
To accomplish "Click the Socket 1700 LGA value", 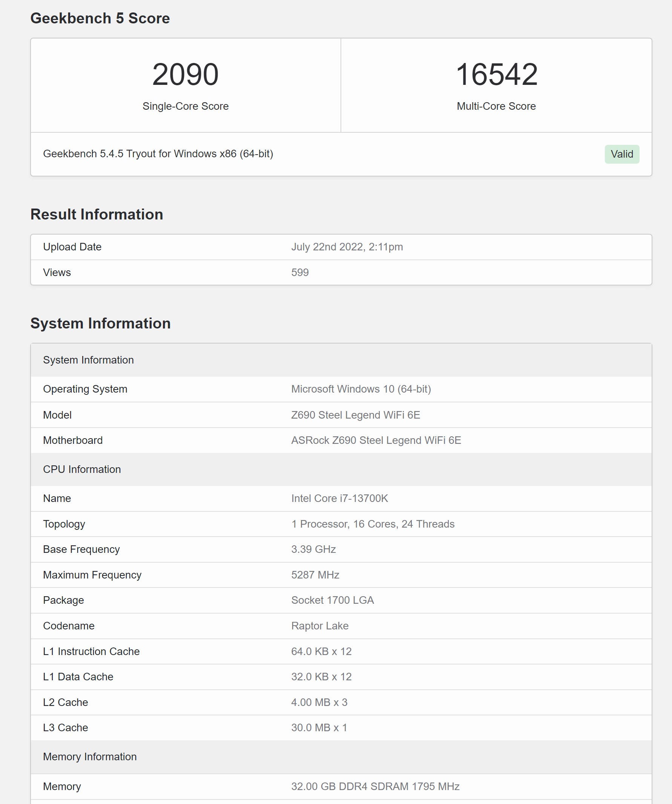I will pyautogui.click(x=332, y=600).
